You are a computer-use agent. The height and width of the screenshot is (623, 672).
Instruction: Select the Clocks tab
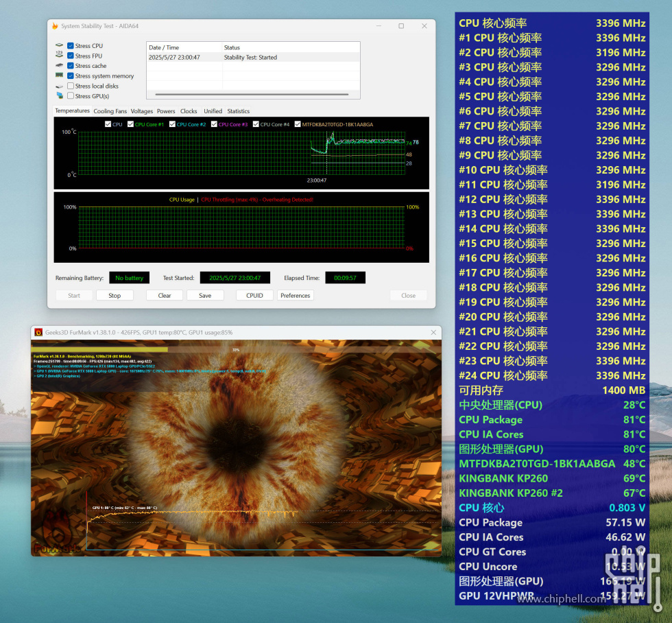pyautogui.click(x=189, y=111)
